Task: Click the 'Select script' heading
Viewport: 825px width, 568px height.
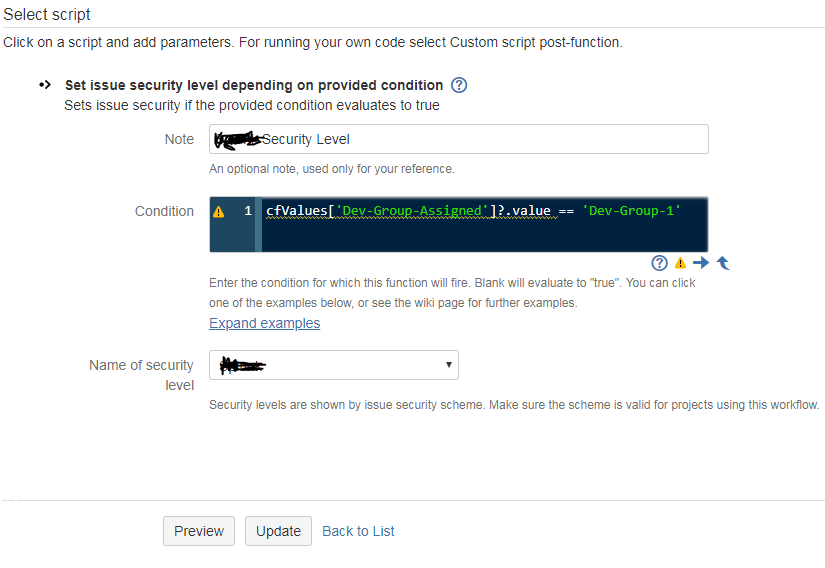Action: pos(47,14)
